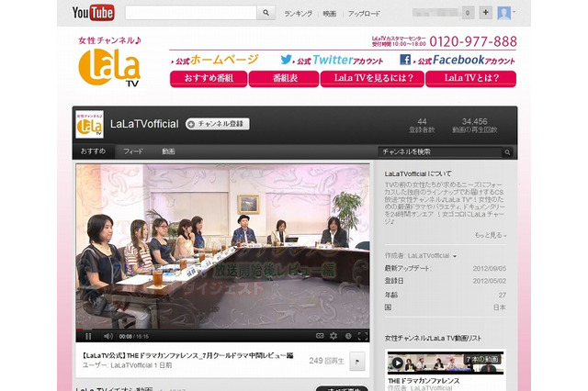Toggle captions in the player
This screenshot has width=588, height=391.
click(x=320, y=336)
